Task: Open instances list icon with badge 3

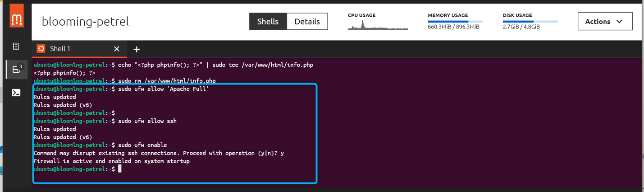Action: (16, 70)
